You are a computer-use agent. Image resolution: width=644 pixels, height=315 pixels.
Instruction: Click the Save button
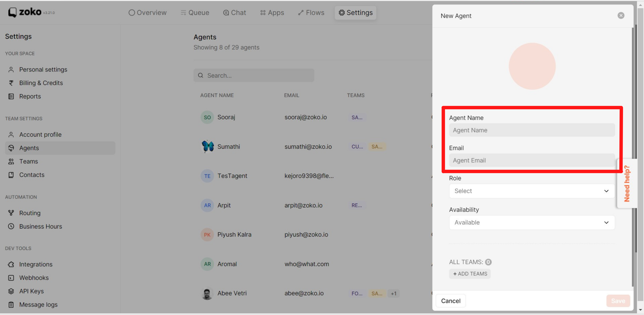[x=618, y=301]
